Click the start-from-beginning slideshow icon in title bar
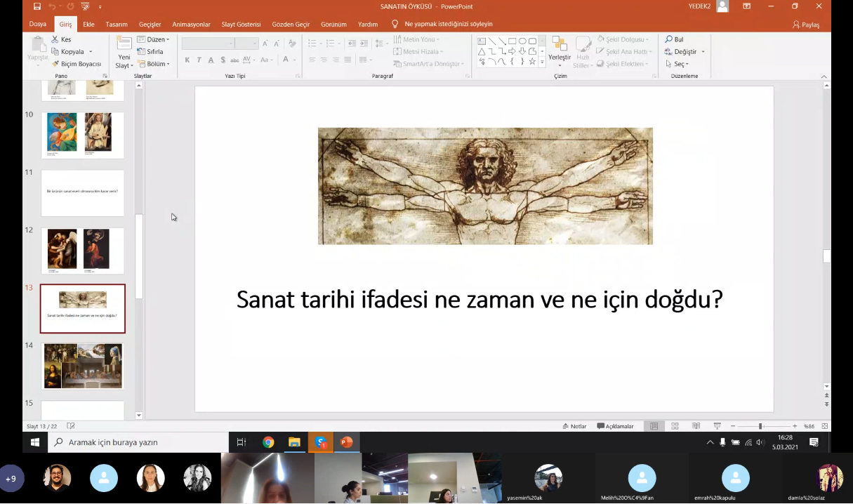853x504 pixels. click(86, 6)
